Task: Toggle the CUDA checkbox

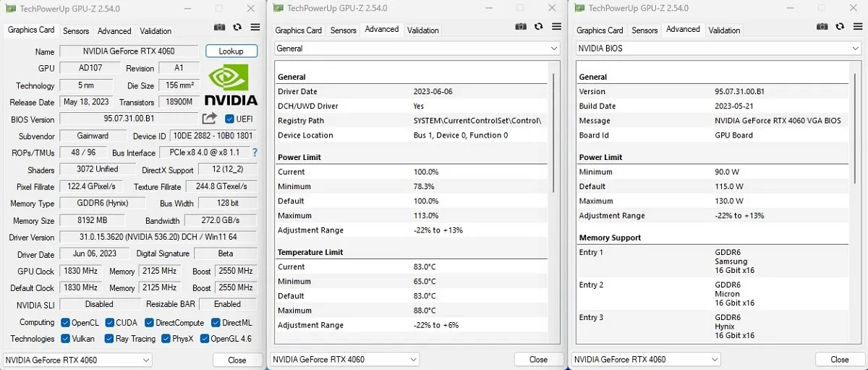Action: point(110,323)
